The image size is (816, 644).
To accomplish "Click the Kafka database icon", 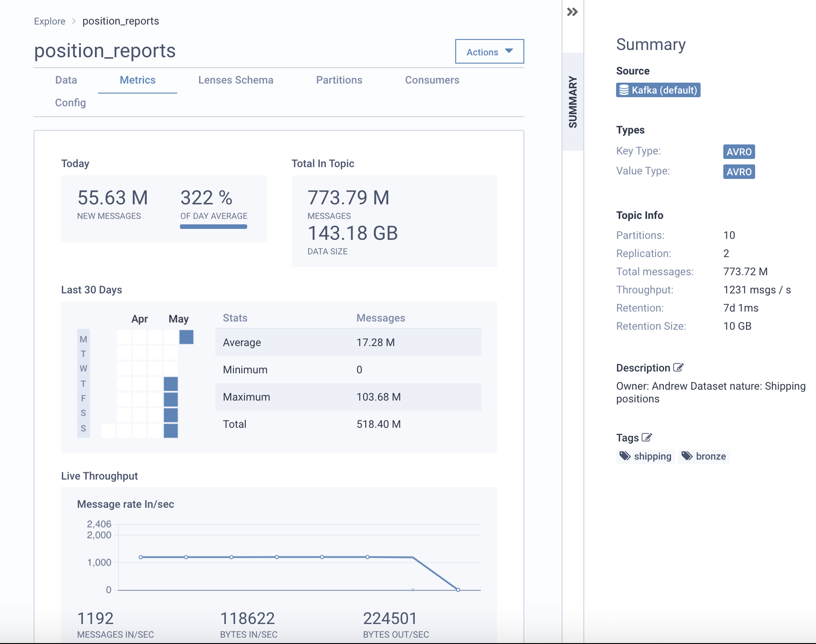I will [624, 90].
